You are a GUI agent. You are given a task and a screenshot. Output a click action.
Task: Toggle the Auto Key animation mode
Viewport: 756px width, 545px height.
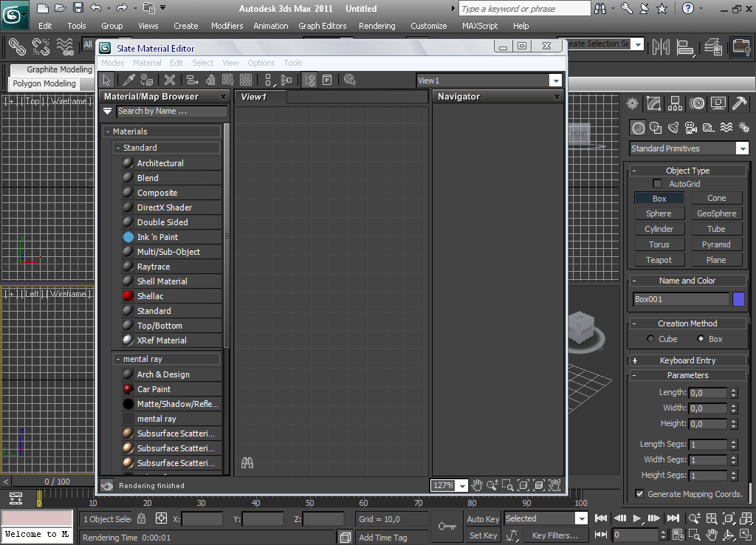(483, 519)
